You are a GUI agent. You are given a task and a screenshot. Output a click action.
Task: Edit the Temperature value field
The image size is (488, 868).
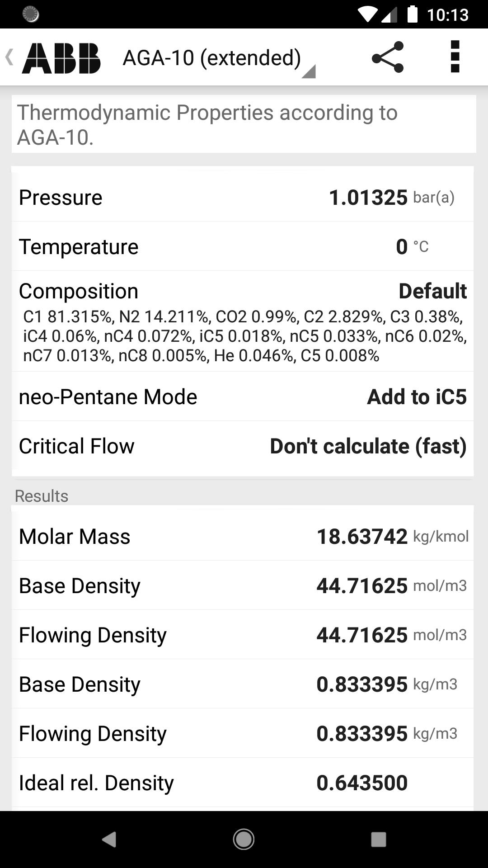click(x=401, y=247)
